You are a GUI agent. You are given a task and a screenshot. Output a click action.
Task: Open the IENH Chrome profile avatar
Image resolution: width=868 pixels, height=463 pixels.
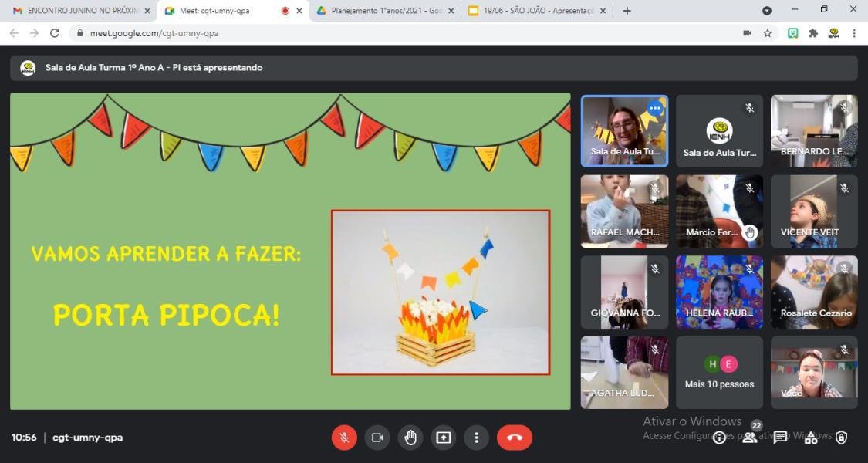tap(834, 33)
